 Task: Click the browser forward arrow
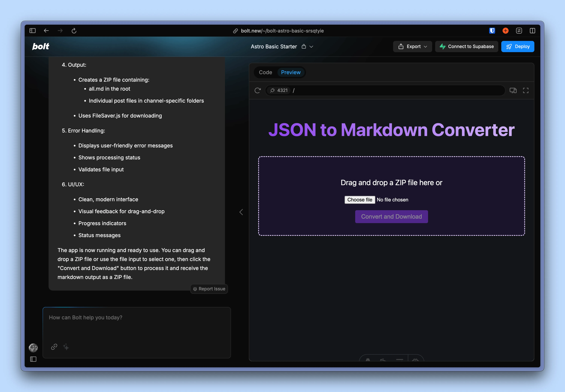tap(60, 31)
